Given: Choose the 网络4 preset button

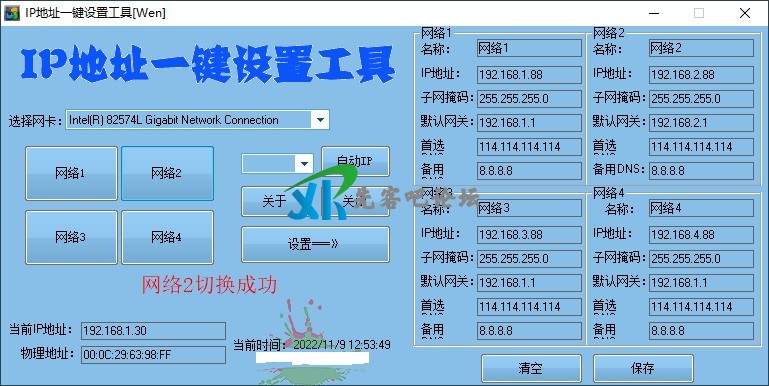Looking at the screenshot, I should [167, 237].
